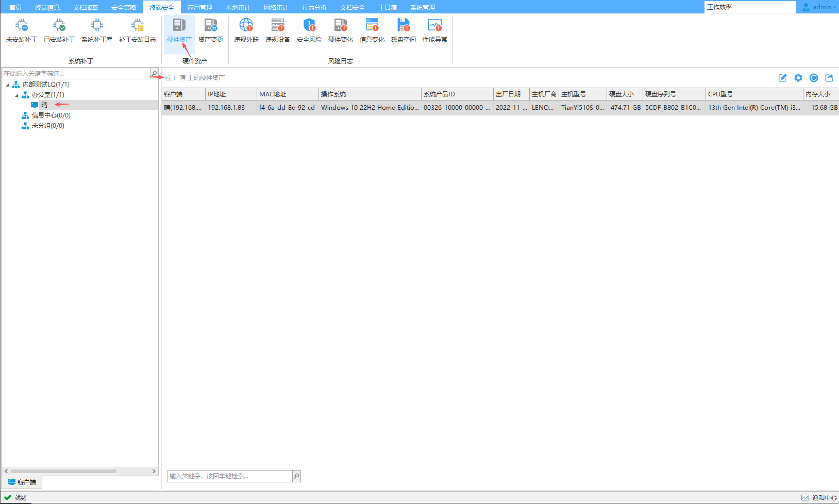Screen dimensions: 839x504
Task: Open the admin user dropdown
Action: click(819, 7)
